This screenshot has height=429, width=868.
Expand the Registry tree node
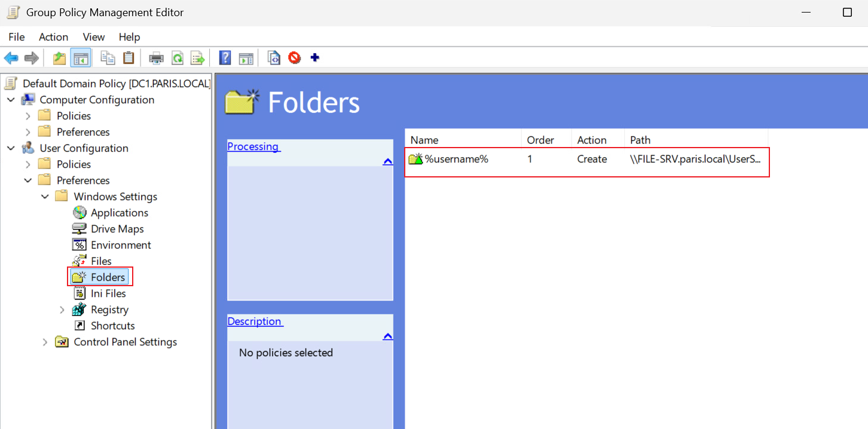[62, 310]
